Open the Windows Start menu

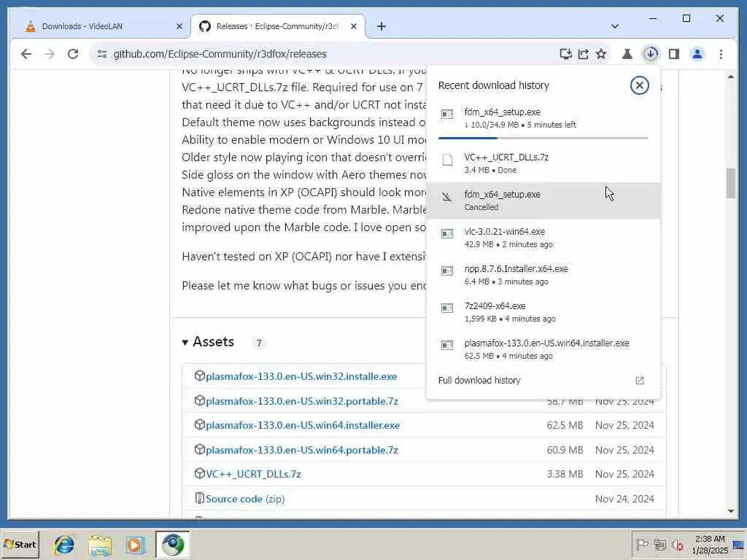click(20, 545)
